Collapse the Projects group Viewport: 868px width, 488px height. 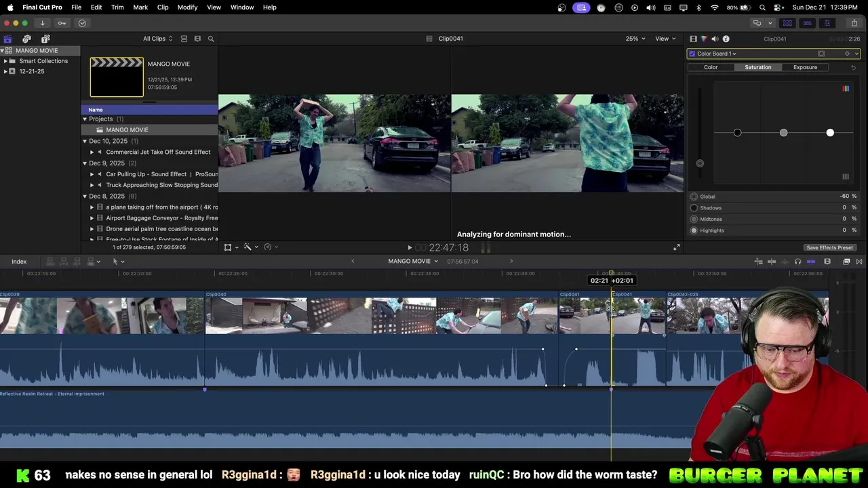tap(85, 119)
